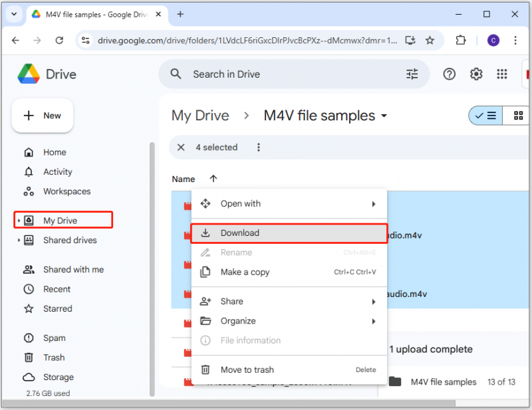Click the install app icon in address bar

tap(410, 41)
